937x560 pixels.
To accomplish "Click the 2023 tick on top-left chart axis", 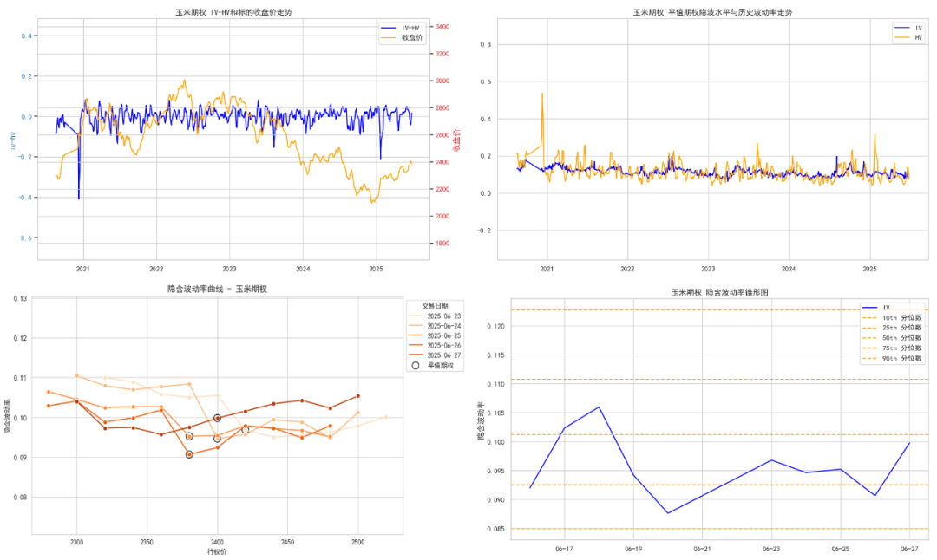I will coord(229,269).
